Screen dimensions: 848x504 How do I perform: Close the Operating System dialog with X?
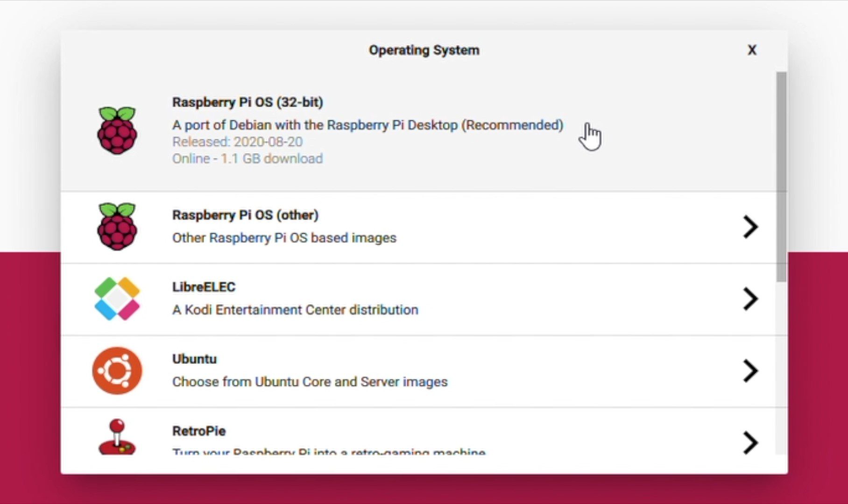click(752, 50)
